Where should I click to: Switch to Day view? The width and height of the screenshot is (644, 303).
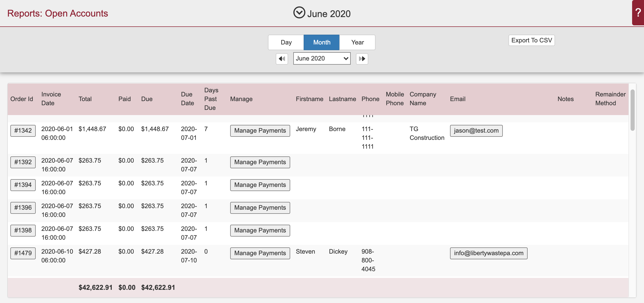286,42
